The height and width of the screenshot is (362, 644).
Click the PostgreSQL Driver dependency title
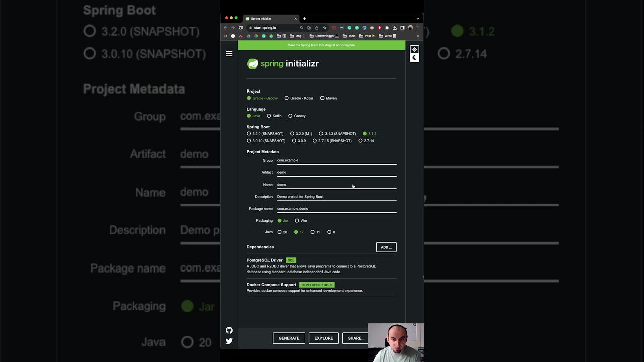tap(265, 260)
